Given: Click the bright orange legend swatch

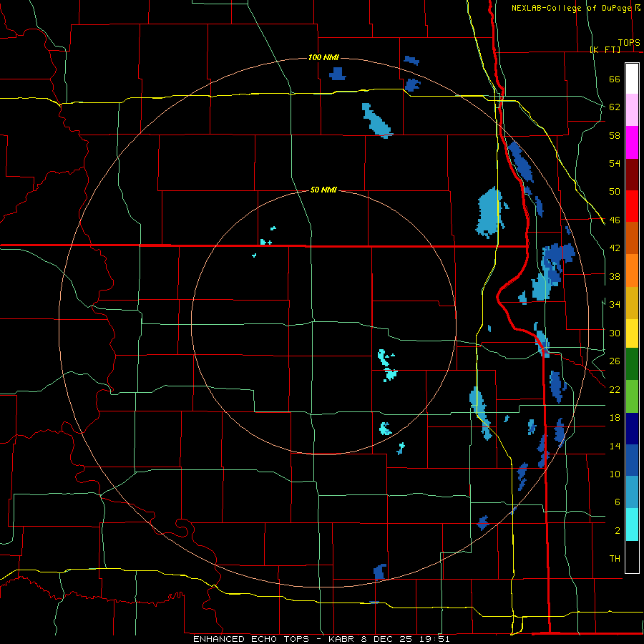Looking at the screenshot, I should [x=632, y=270].
